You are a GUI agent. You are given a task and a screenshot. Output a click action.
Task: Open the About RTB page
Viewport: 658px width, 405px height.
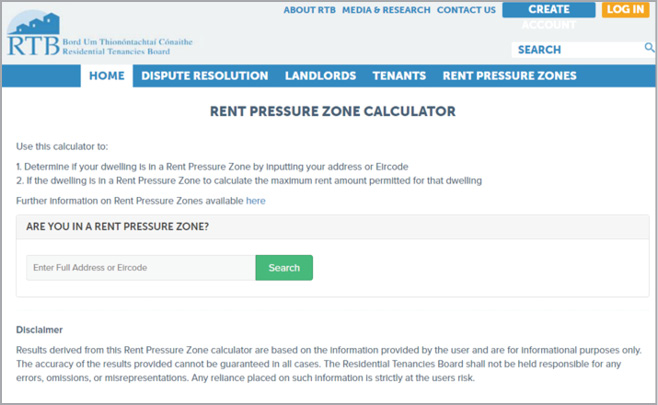point(309,10)
